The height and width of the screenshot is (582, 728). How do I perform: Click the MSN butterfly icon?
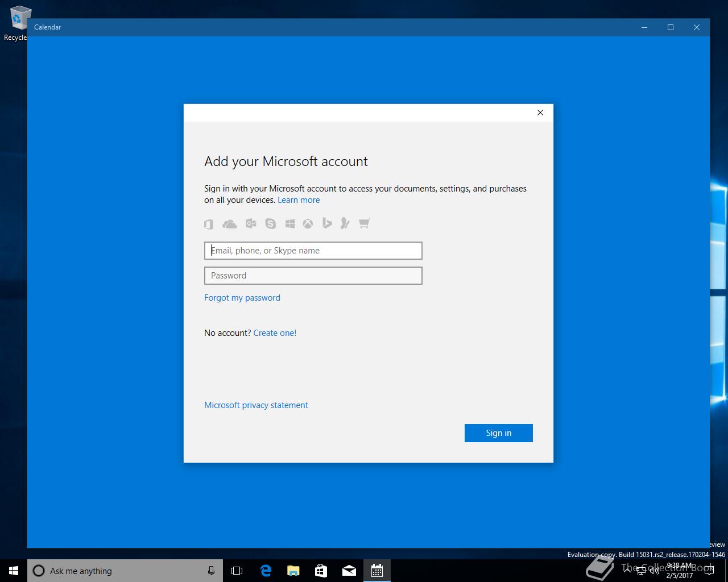click(x=345, y=223)
